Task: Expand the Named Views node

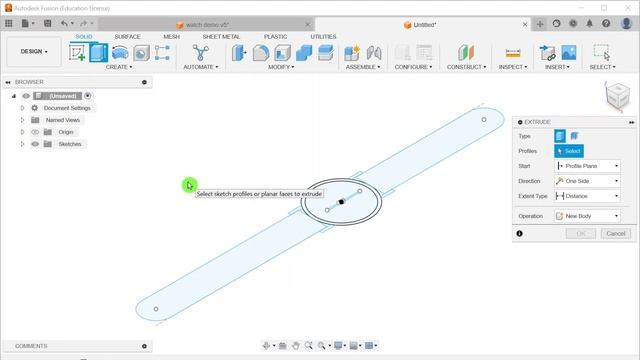Action: coord(22,120)
